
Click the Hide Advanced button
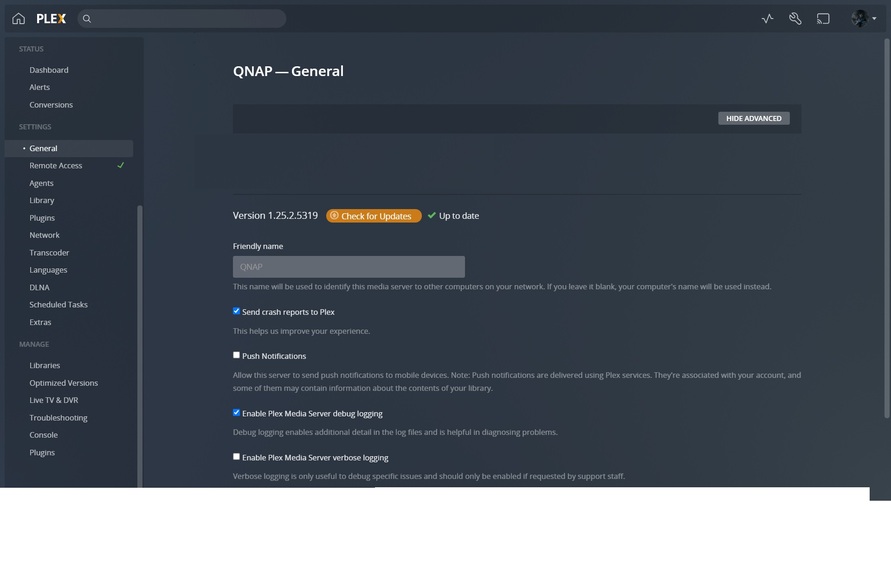click(x=753, y=118)
